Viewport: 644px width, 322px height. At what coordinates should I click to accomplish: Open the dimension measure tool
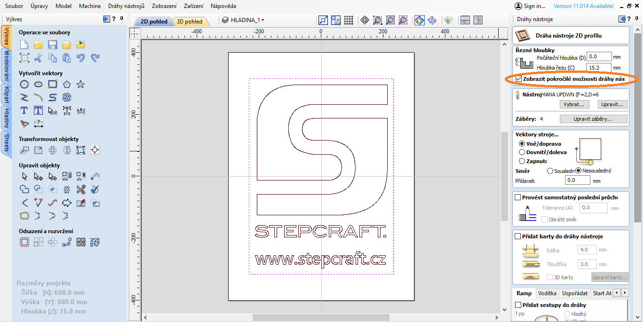coord(39,124)
